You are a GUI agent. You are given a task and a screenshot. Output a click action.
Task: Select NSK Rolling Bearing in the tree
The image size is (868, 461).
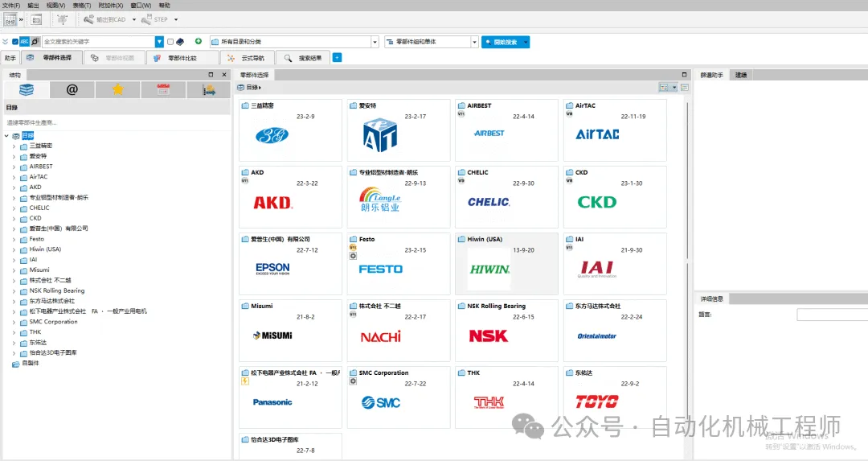[x=57, y=290]
